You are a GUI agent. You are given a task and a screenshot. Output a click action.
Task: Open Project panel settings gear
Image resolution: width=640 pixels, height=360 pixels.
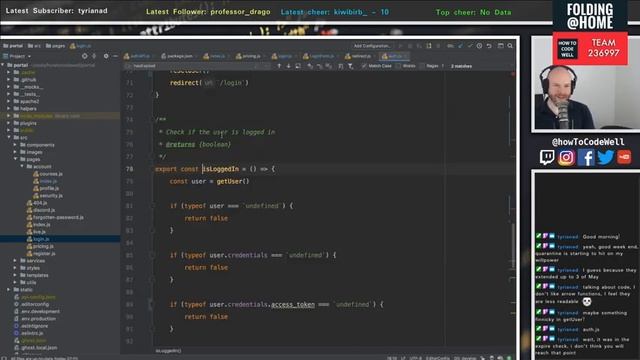click(106, 56)
